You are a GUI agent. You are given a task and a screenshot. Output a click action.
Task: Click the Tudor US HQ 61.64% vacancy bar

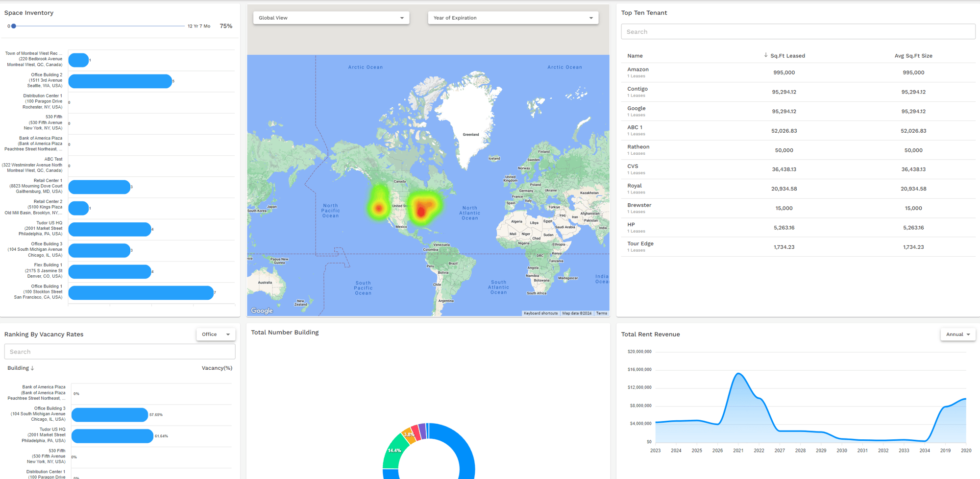pos(112,436)
